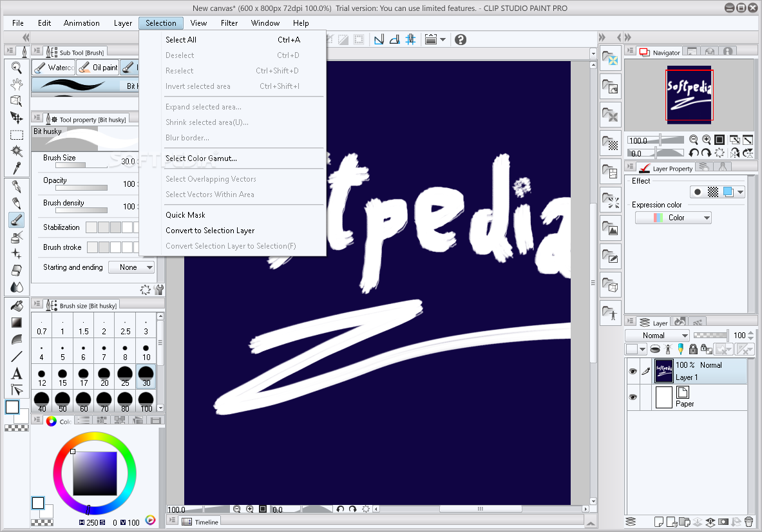The image size is (762, 532).
Task: Open the Animation menu
Action: pos(82,23)
